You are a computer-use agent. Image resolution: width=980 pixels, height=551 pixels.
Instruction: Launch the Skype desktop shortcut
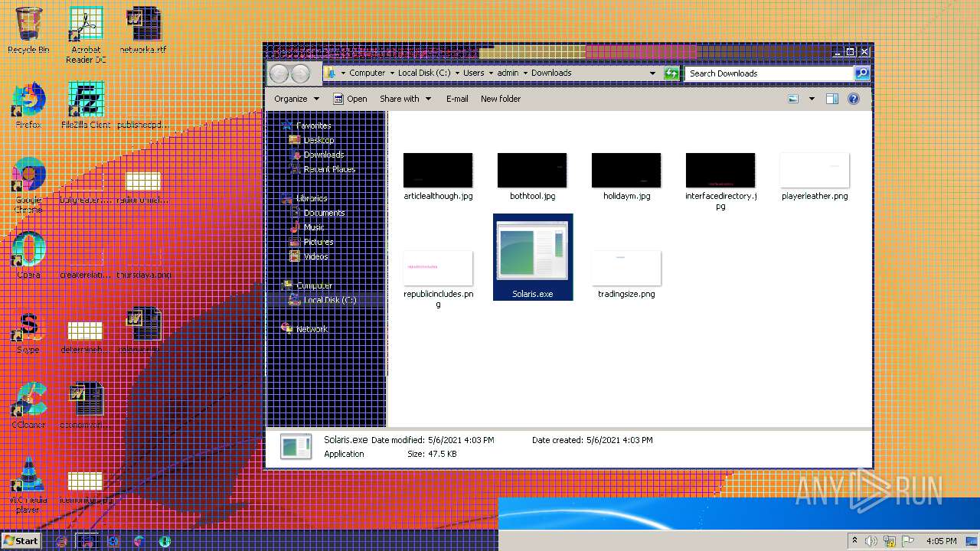tap(28, 330)
